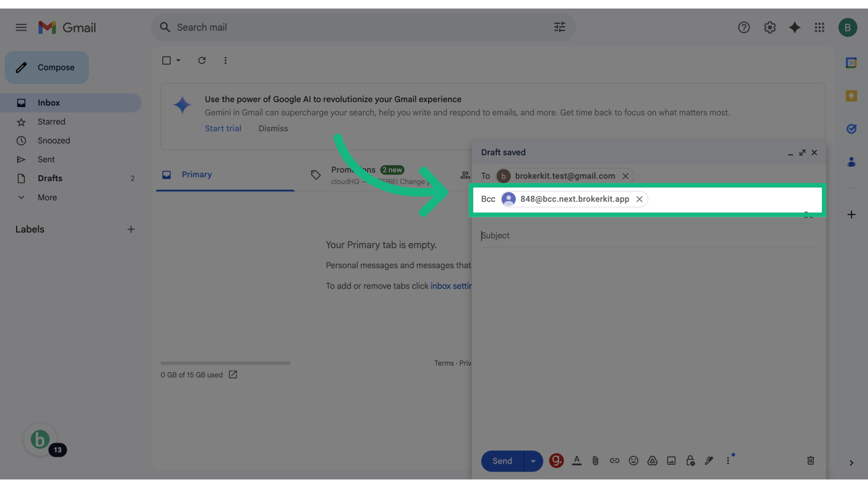Click the Gmail logo

[67, 28]
